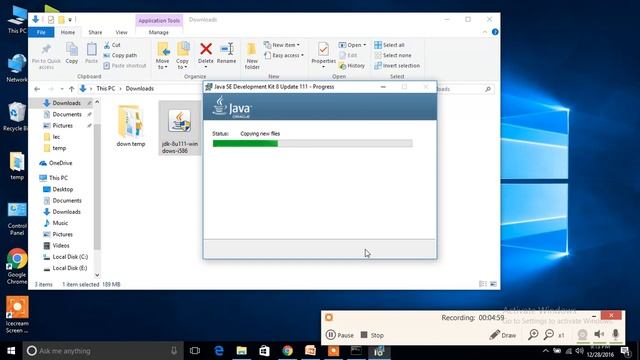Click Invert selection in ribbon

coord(397,65)
